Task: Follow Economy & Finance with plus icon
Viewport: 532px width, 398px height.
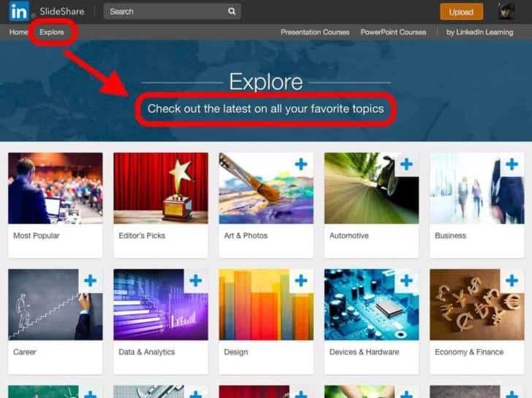Action: pos(512,280)
